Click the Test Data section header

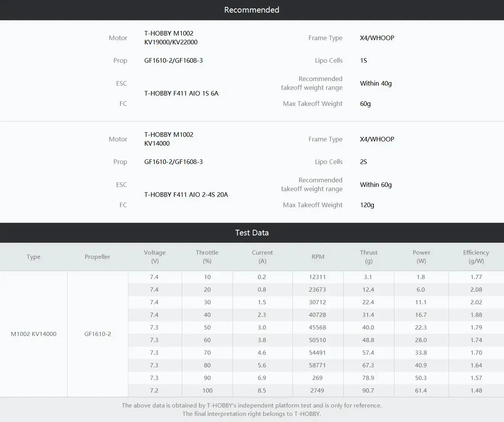(x=252, y=233)
